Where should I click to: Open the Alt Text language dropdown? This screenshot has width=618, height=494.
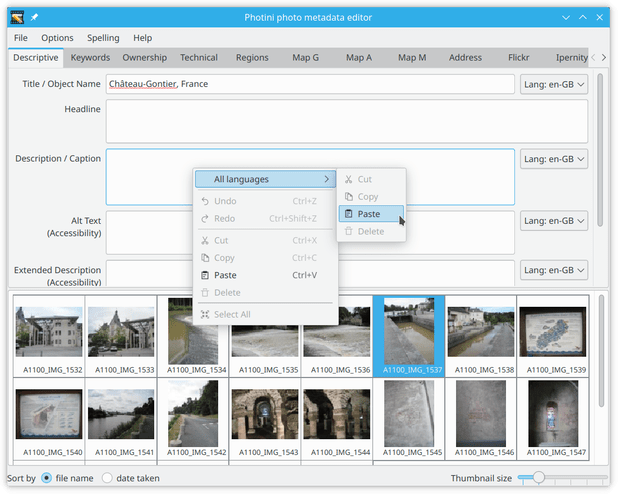pyautogui.click(x=554, y=221)
